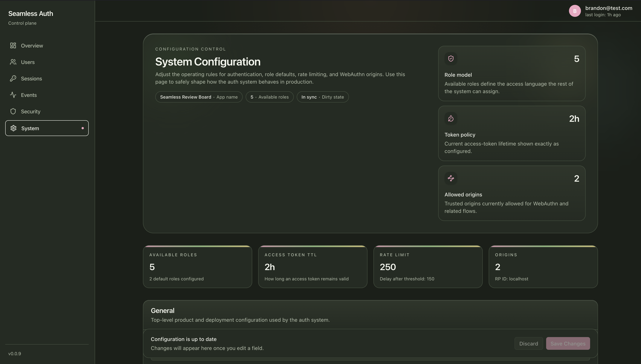The height and width of the screenshot is (364, 641).
Task: Click the System gear icon
Action: coord(13,128)
